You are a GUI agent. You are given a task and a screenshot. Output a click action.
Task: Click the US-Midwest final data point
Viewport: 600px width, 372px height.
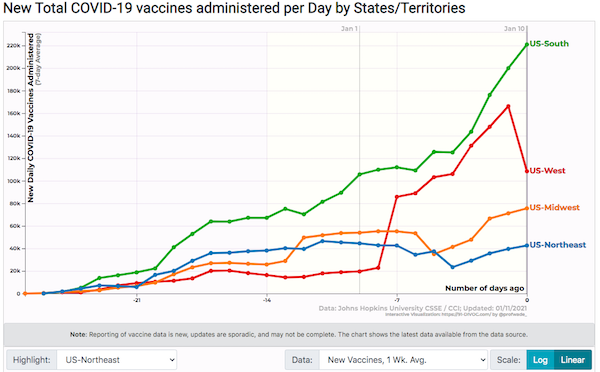coord(527,208)
